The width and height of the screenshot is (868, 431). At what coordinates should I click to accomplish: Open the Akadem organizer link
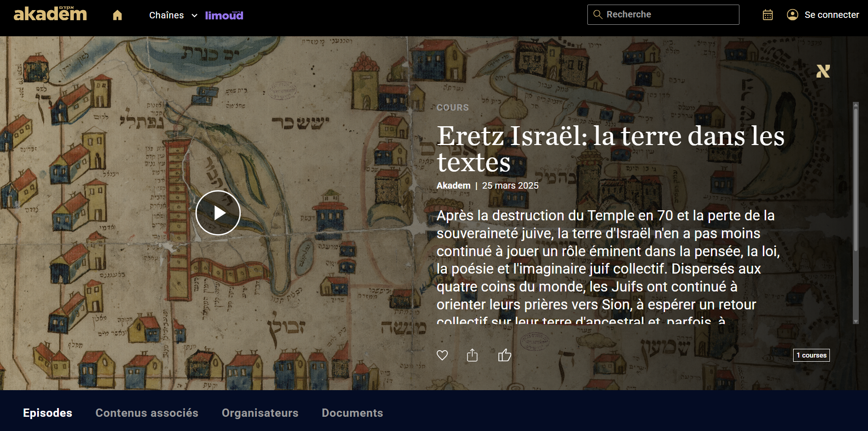coord(453,185)
